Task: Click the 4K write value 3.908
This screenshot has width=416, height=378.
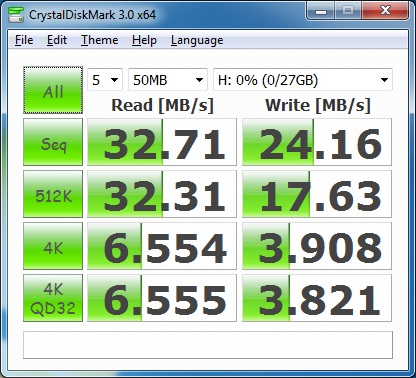Action: click(317, 246)
